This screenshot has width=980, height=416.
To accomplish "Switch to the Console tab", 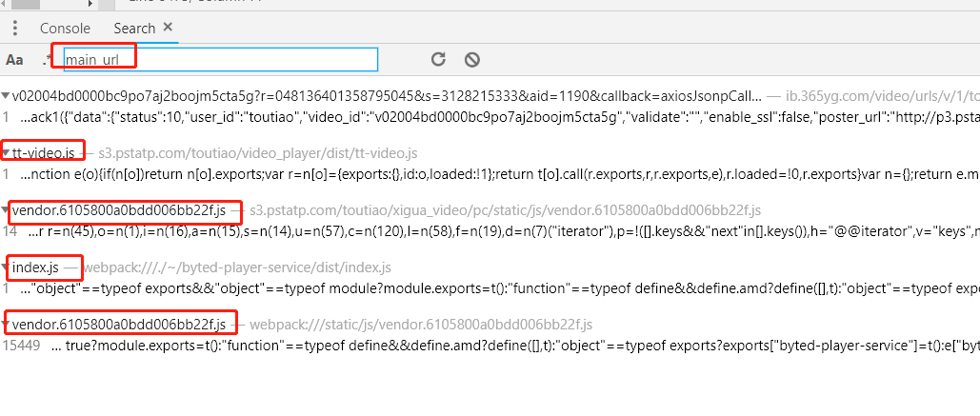I will [x=65, y=29].
